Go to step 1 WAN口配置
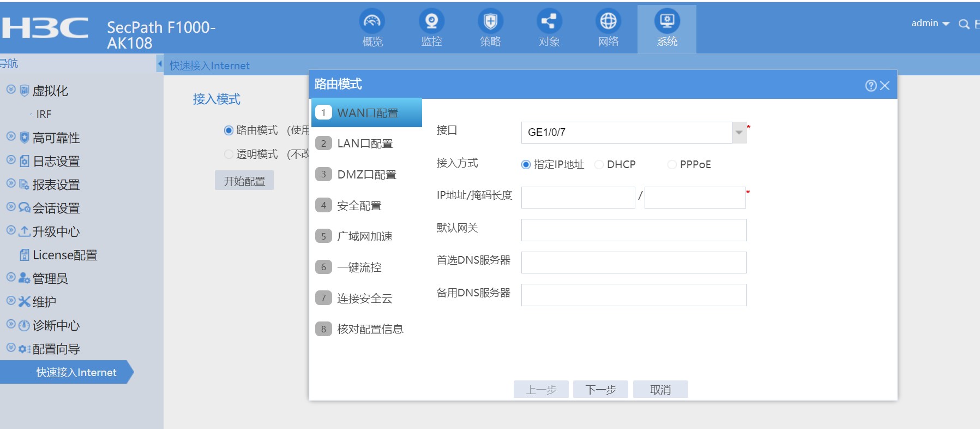 366,113
